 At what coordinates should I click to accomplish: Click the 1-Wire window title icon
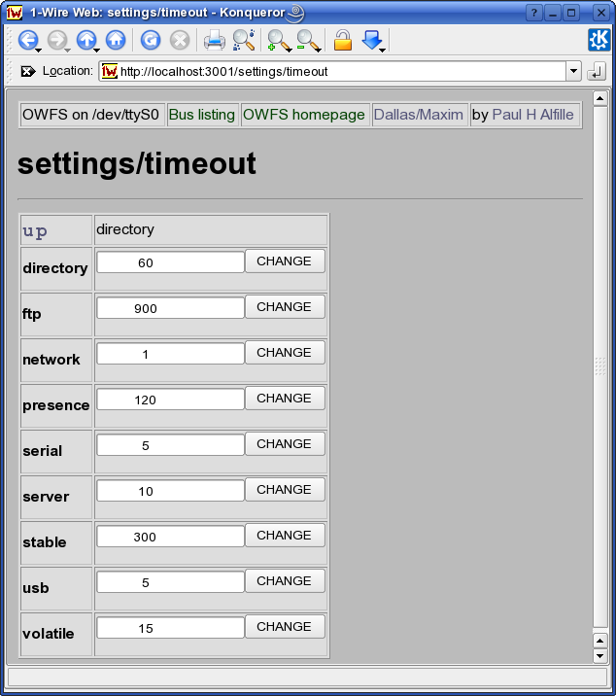[x=15, y=12]
